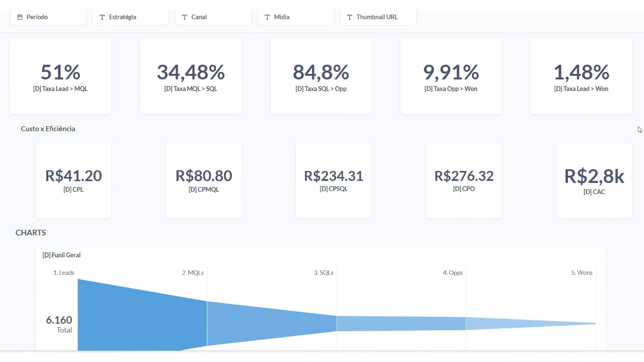Select the MQLs funnel segment
This screenshot has width=644, height=362.
pyautogui.click(x=272, y=323)
